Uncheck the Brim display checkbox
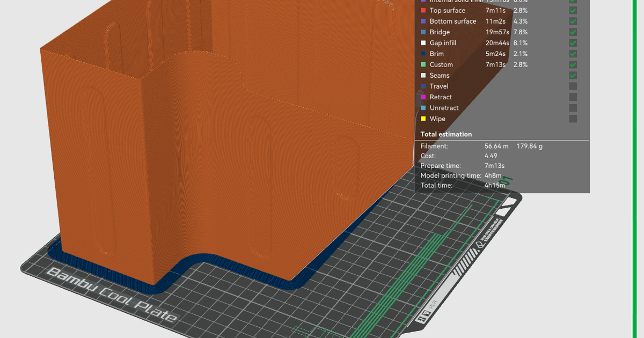644x338 pixels. pos(573,54)
